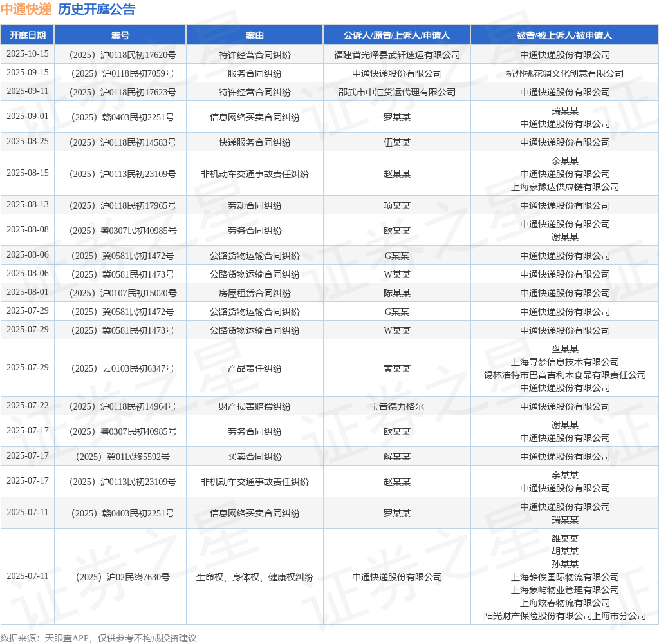
Task: Select case number 沪0107民初15020号
Action: pyautogui.click(x=123, y=293)
